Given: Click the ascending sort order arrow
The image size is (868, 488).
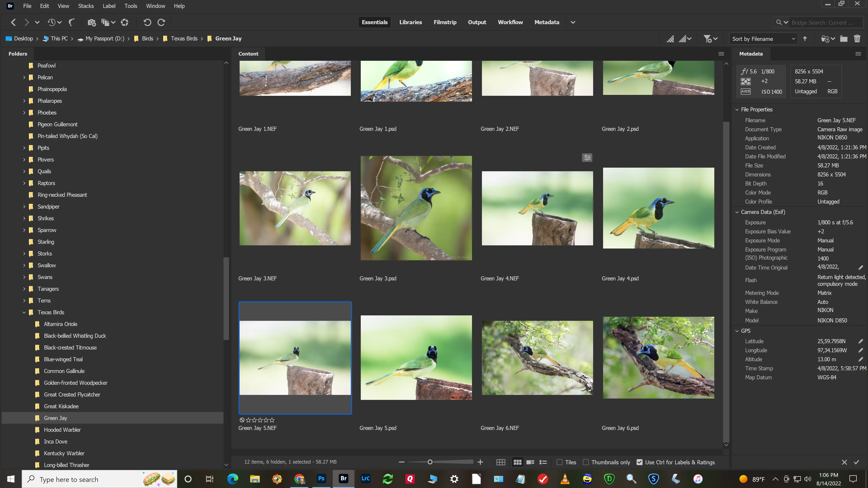Looking at the screenshot, I should (805, 39).
